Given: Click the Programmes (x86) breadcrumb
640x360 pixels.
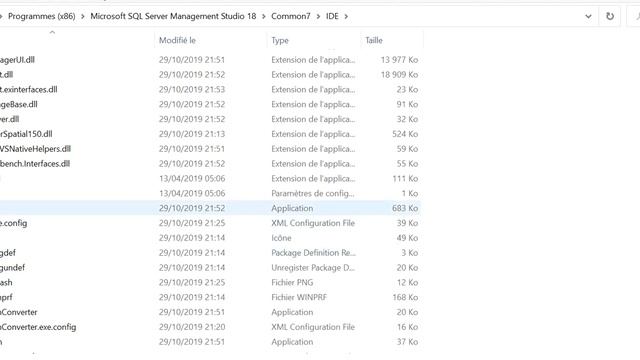Looking at the screenshot, I should [42, 16].
